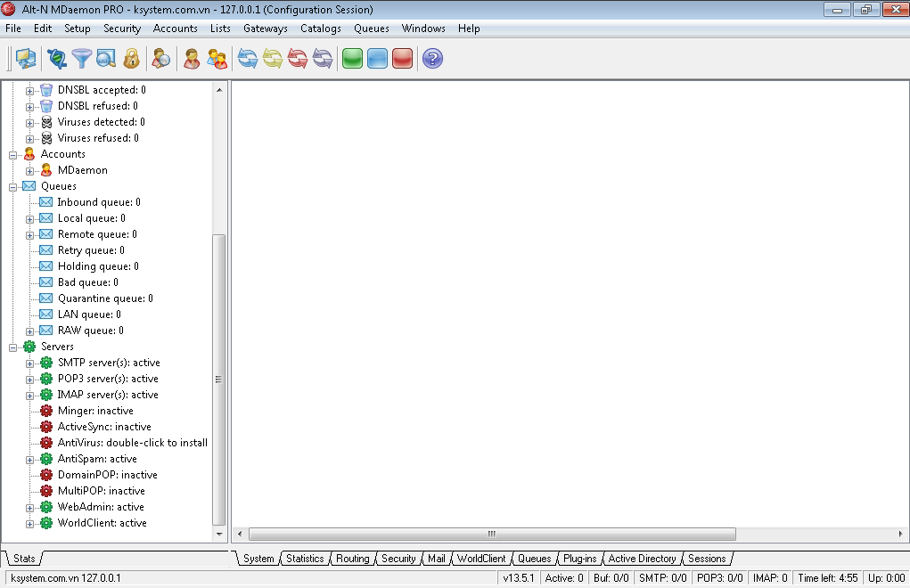Screen dimensions: 910x588
Task: Click the envelope icon next to Inbound queue
Action: pos(45,202)
